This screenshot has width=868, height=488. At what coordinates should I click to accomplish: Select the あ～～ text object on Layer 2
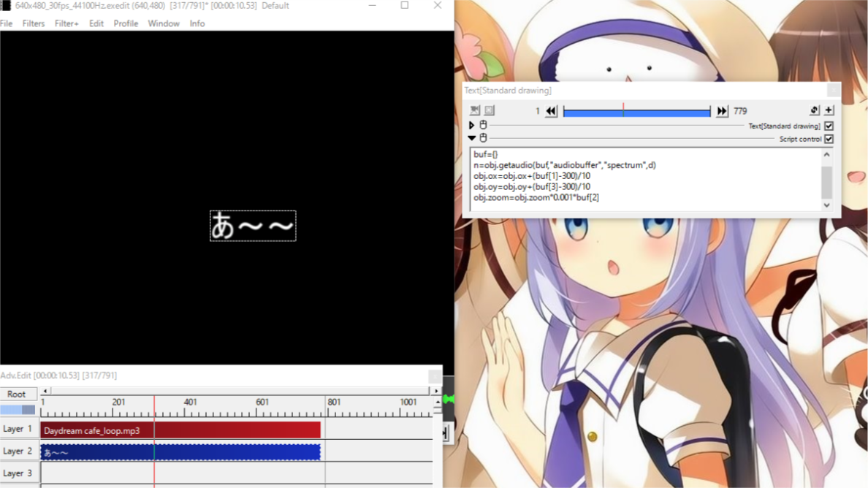(x=180, y=452)
